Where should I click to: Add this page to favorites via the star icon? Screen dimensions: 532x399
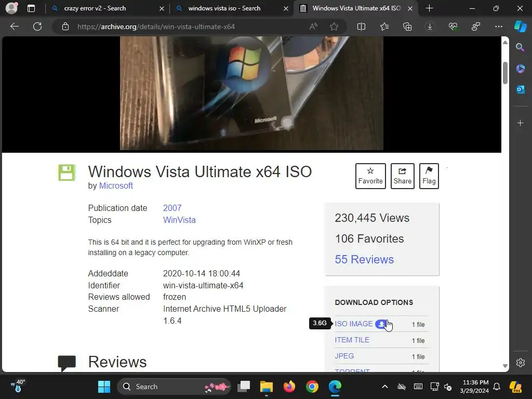click(x=334, y=26)
